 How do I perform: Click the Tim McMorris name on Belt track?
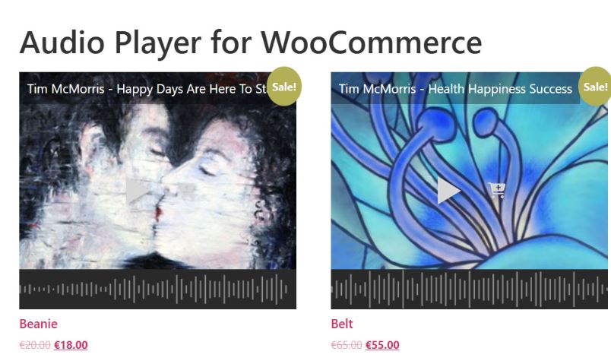click(377, 89)
